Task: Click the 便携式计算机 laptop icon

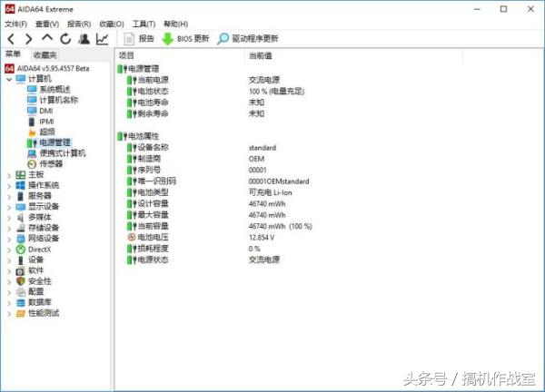Action: pos(32,153)
